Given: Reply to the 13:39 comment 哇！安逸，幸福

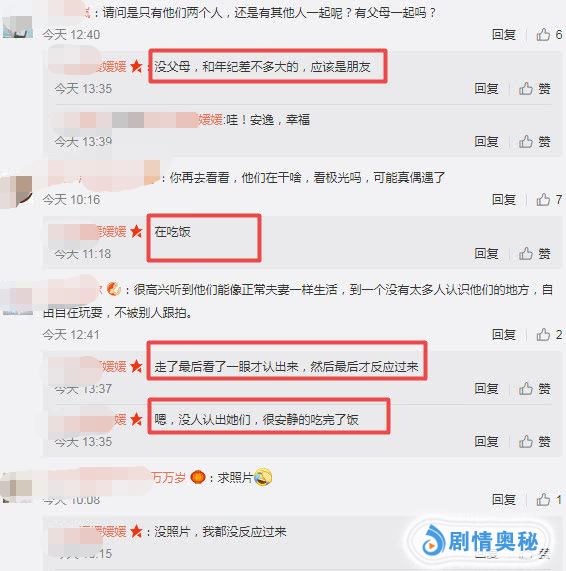Looking at the screenshot, I should (486, 142).
